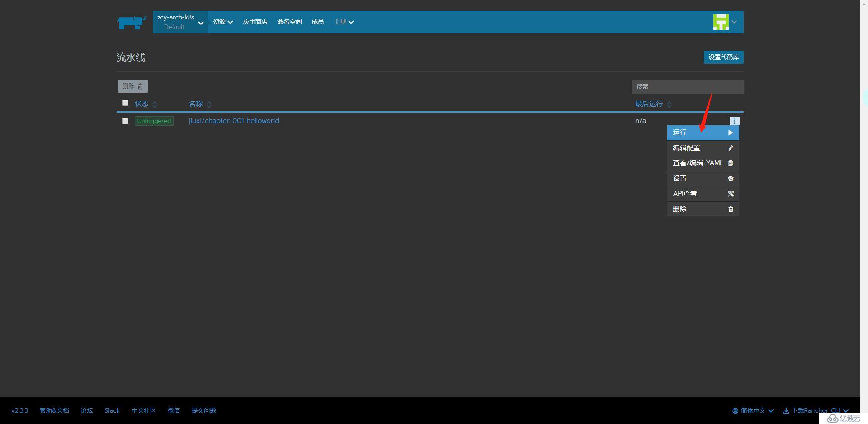Click the 下载Rancher CLI link
The image size is (868, 424).
point(816,411)
